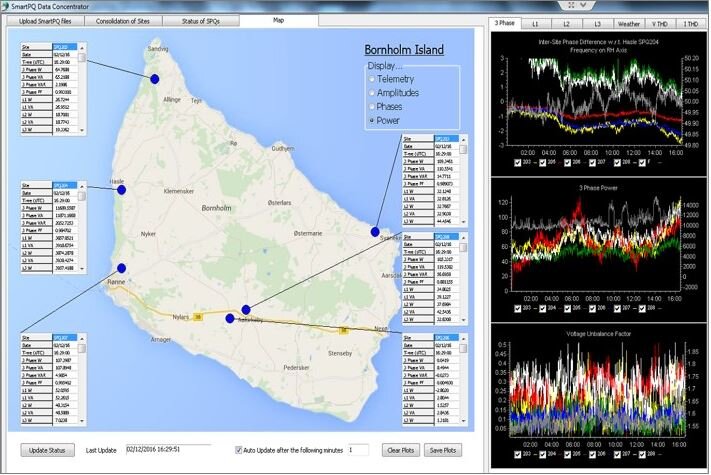Select the Amplitudes display option
This screenshot has height=475, width=711.
click(x=373, y=92)
